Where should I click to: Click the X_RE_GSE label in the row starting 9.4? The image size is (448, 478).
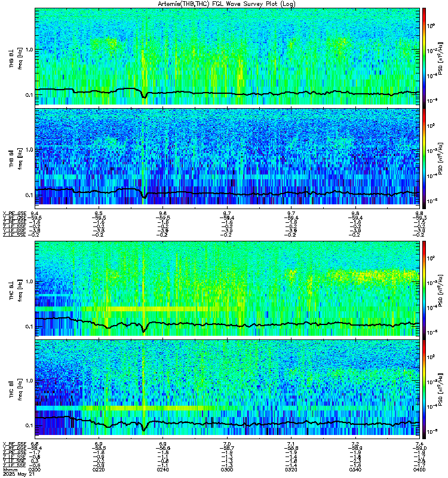(14, 213)
